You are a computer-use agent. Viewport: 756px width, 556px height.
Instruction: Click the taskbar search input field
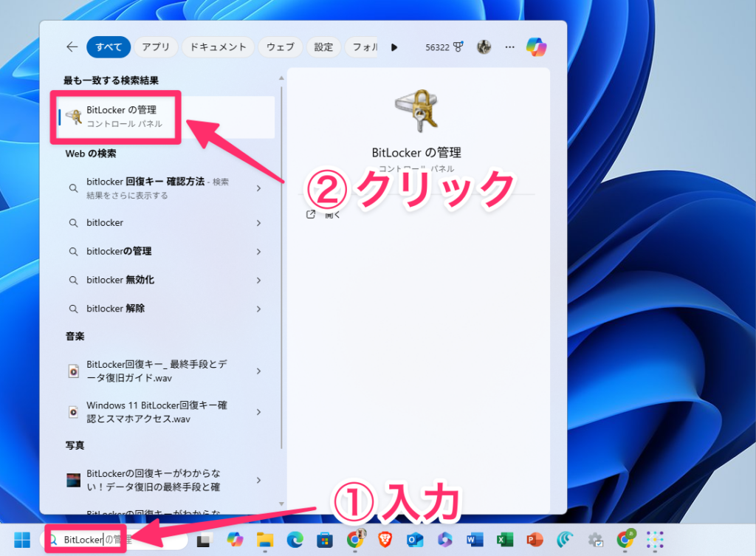click(111, 540)
